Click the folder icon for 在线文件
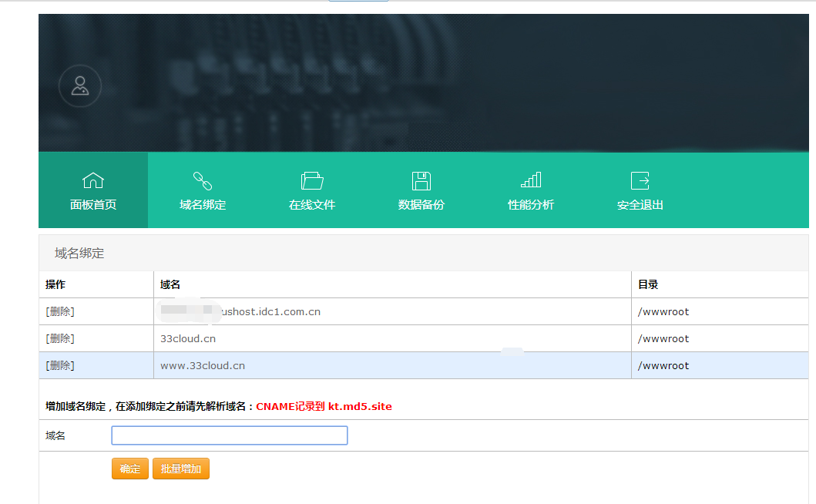Screen dimensions: 816x504 pyautogui.click(x=312, y=180)
